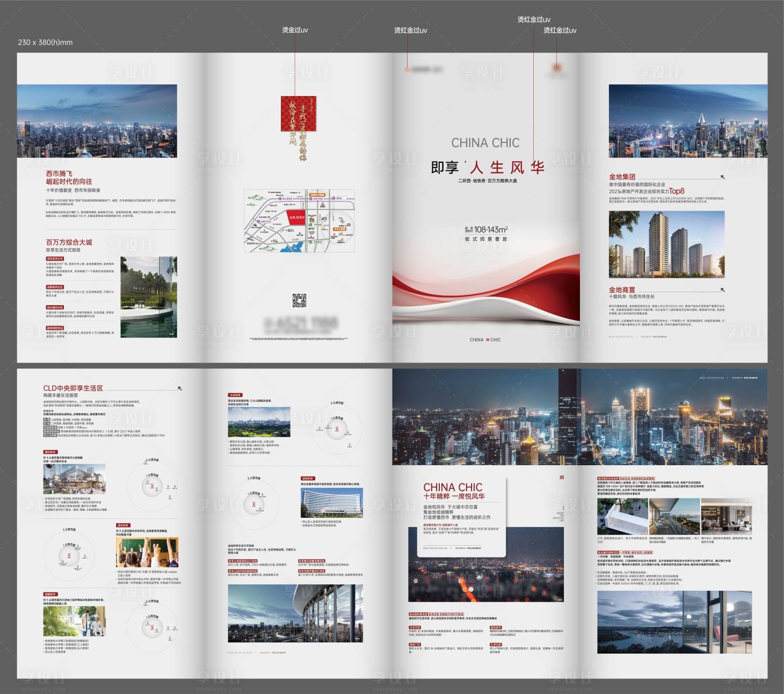Click the small red square beside the CHINA CHIC card
The image size is (784, 694).
coord(562,477)
